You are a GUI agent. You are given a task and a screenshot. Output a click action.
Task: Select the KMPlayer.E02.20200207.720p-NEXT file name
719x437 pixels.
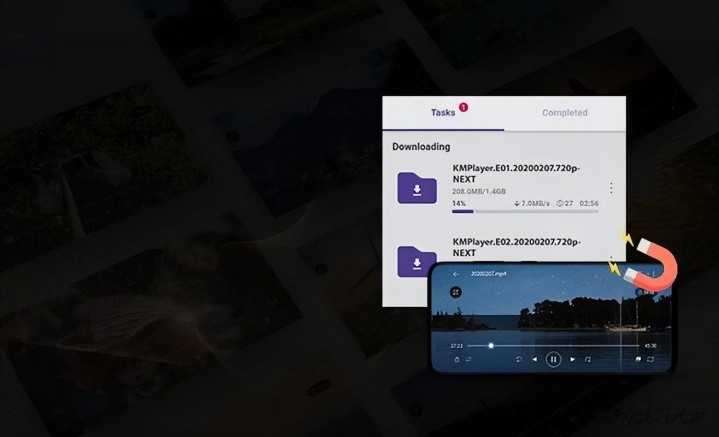(x=516, y=247)
